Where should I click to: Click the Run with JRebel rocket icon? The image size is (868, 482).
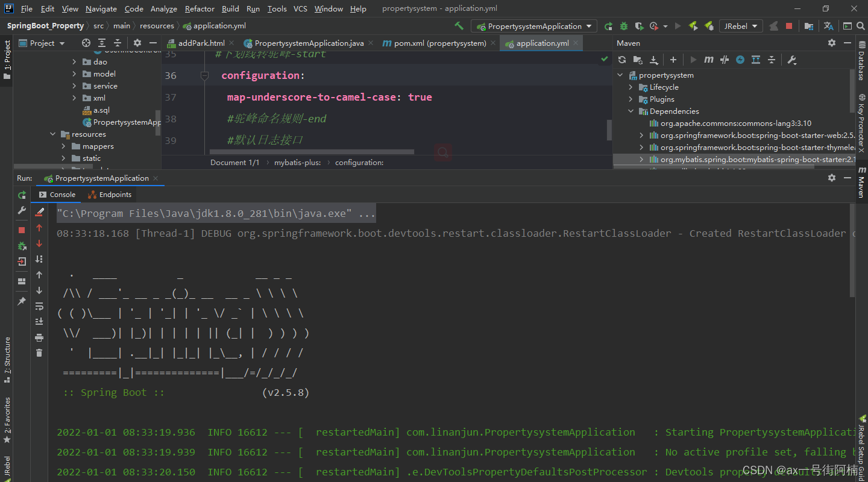(693, 26)
